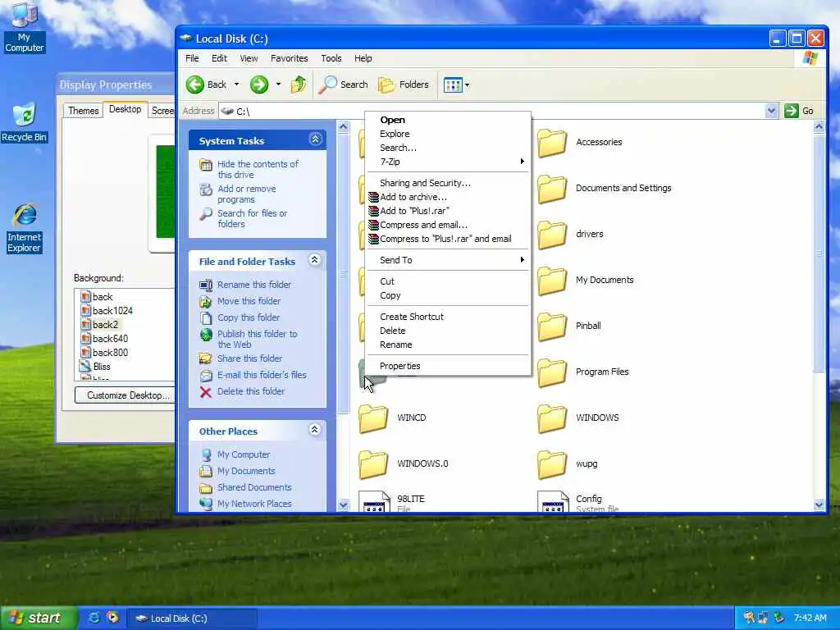Click Hide the contents of this drive

pos(258,169)
